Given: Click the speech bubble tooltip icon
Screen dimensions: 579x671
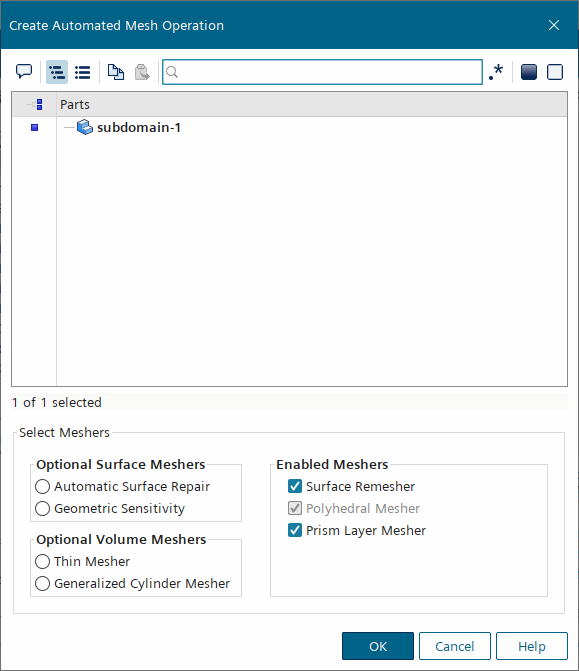Looking at the screenshot, I should pyautogui.click(x=24, y=72).
